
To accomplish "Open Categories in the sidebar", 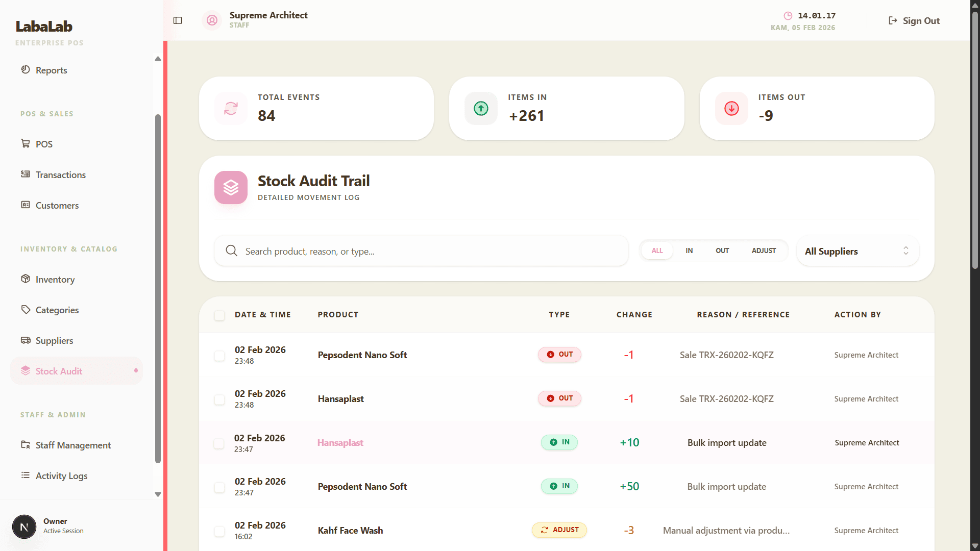I will 77,310.
